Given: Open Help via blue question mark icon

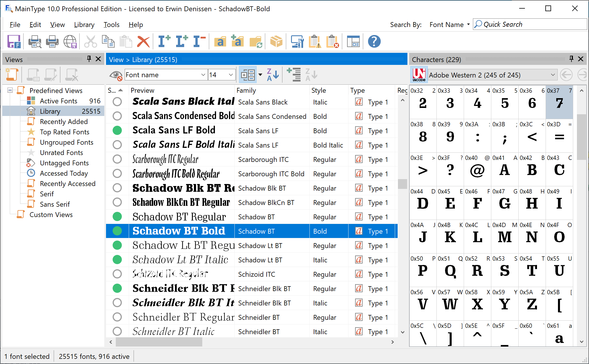Looking at the screenshot, I should tap(374, 42).
